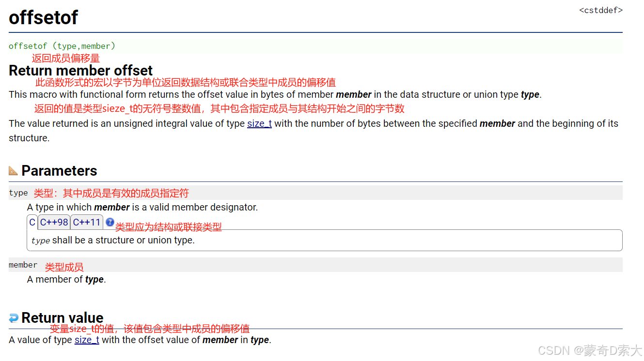Screen dimensions: 644x361
Task: Click the Parameters section ruler icon
Action: click(x=14, y=170)
